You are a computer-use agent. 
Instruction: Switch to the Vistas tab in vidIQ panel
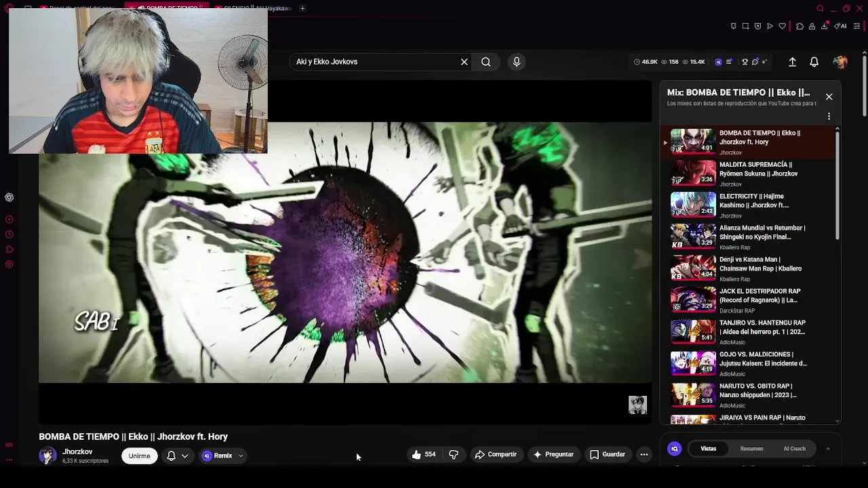coord(709,449)
